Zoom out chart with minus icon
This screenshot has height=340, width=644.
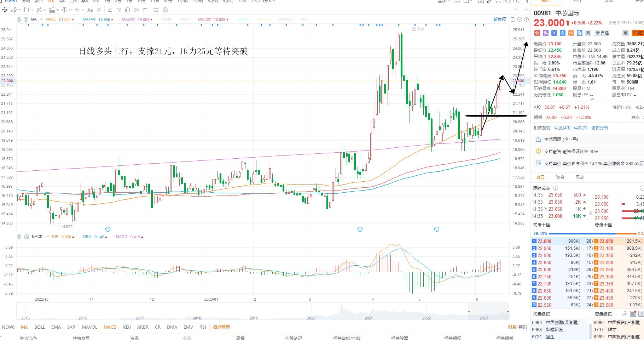coord(520,19)
